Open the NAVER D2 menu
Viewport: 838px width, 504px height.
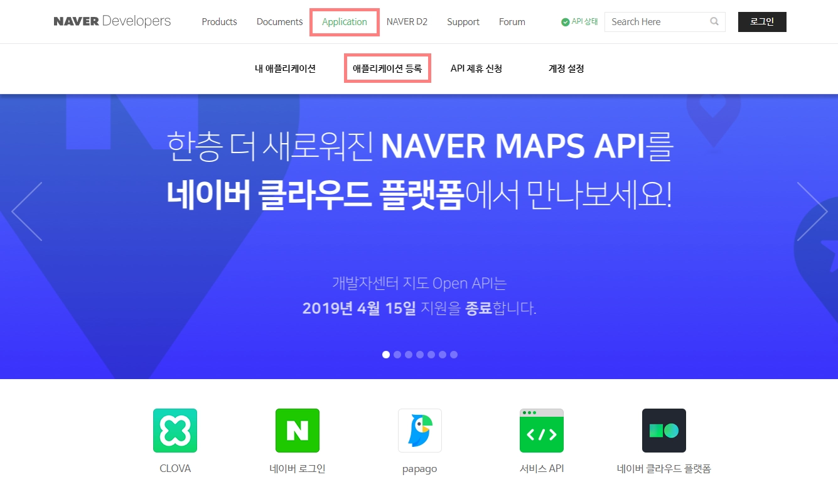coord(407,22)
